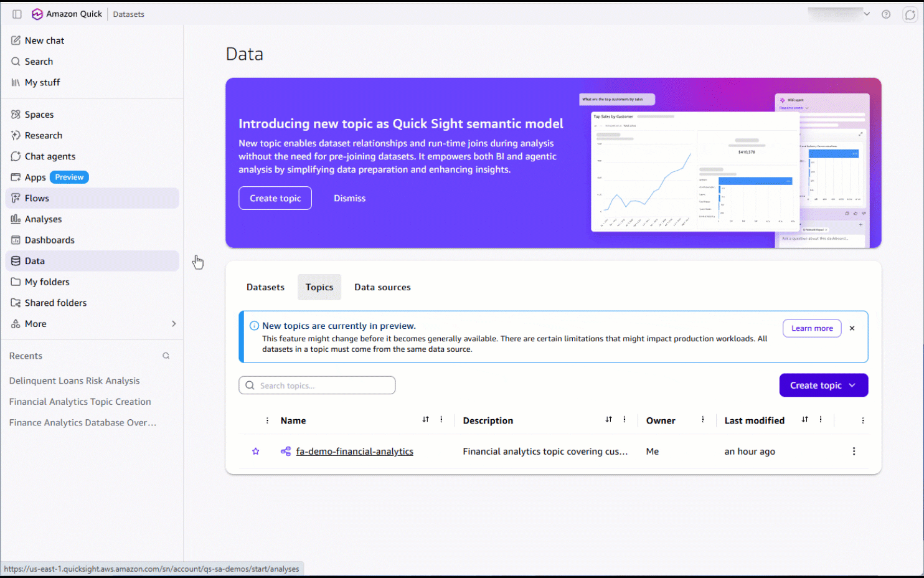Click the Datasets breadcrumb in the header

click(128, 14)
